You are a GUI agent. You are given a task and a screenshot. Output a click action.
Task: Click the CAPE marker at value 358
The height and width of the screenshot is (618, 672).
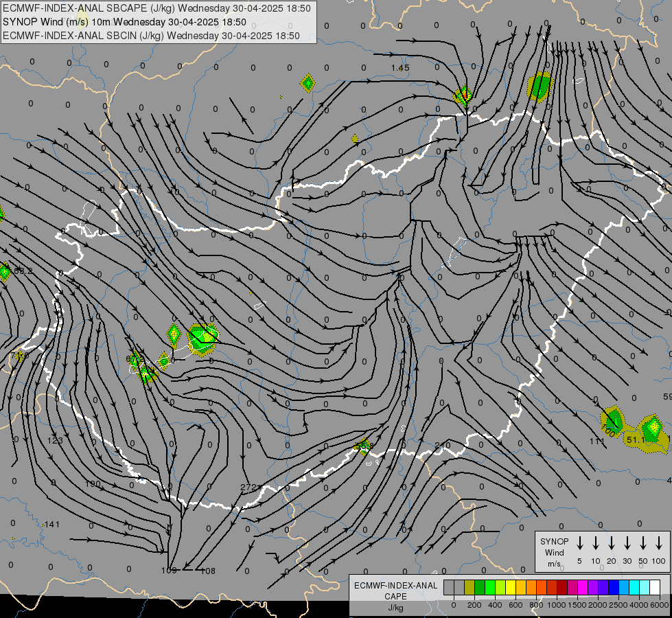click(362, 446)
